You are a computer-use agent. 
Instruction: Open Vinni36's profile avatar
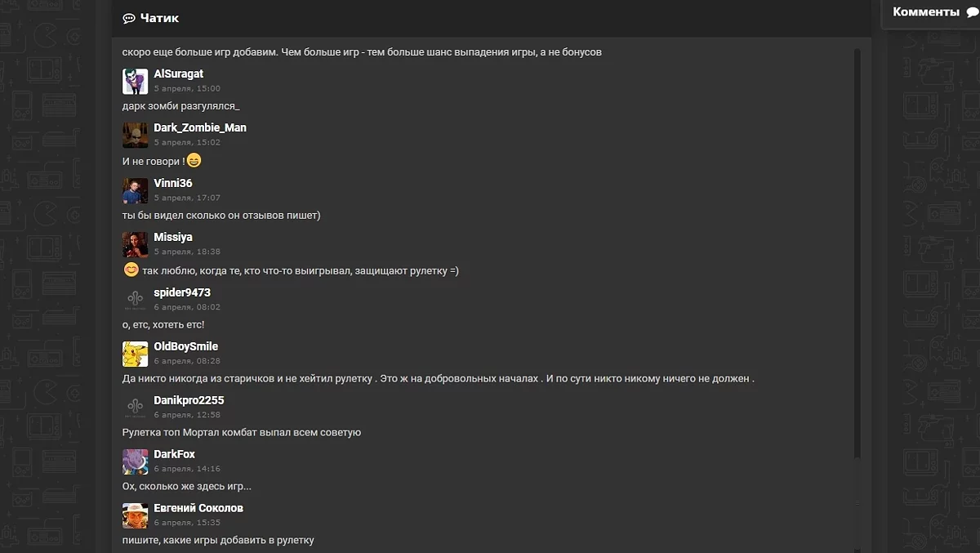(x=135, y=190)
